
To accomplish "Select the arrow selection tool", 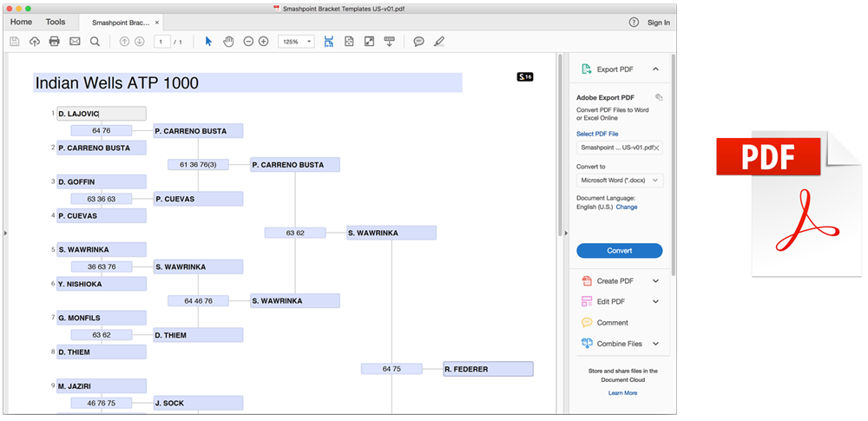I will [208, 42].
